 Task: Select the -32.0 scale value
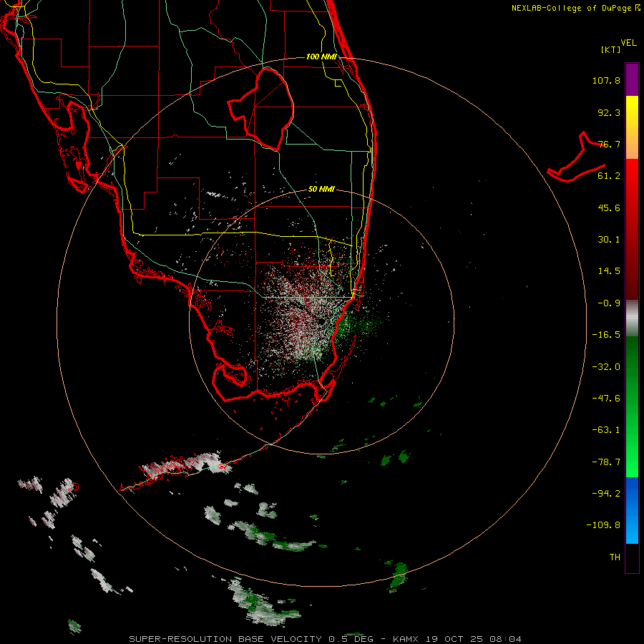point(606,367)
